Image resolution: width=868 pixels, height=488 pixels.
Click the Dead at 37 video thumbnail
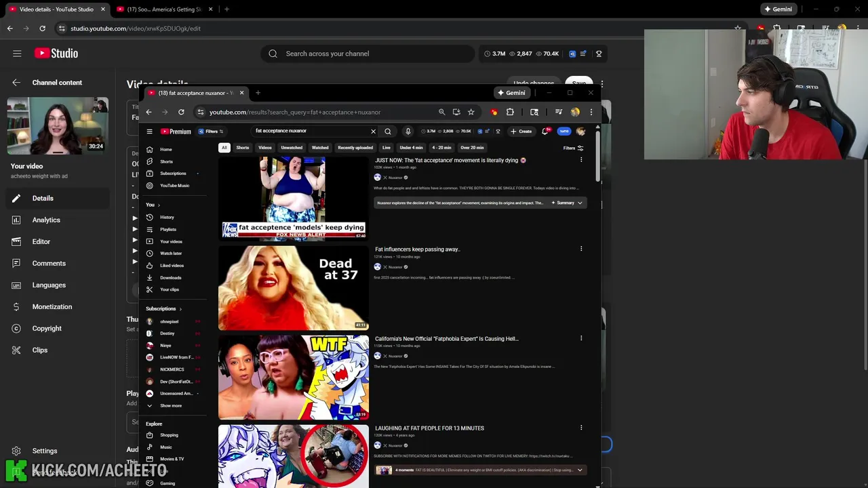(x=293, y=287)
